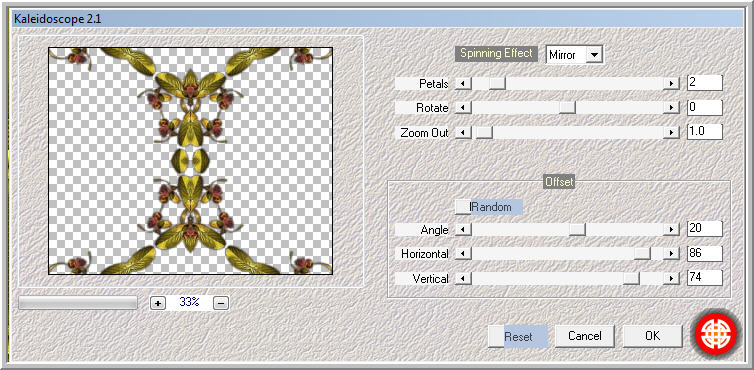The height and width of the screenshot is (370, 754).
Task: Click Petals slider left arrow
Action: coord(463,84)
